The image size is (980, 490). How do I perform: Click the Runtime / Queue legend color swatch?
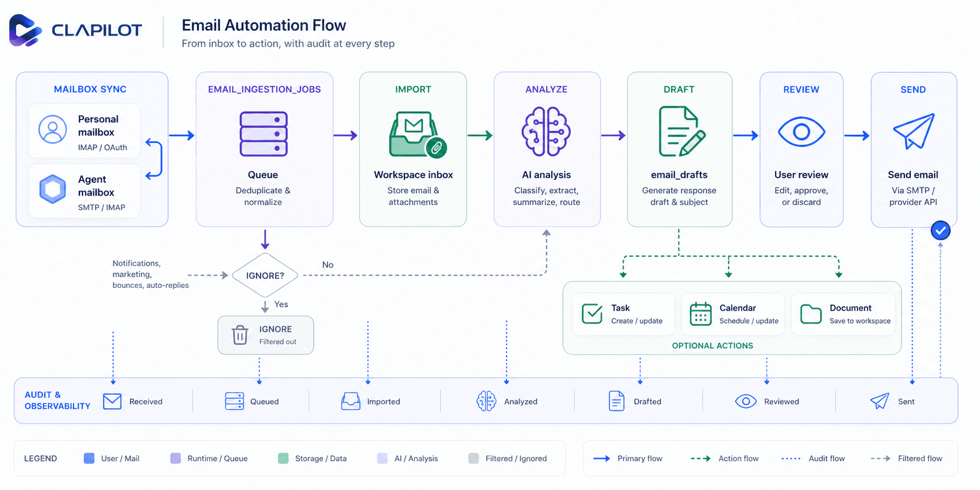[x=176, y=458]
